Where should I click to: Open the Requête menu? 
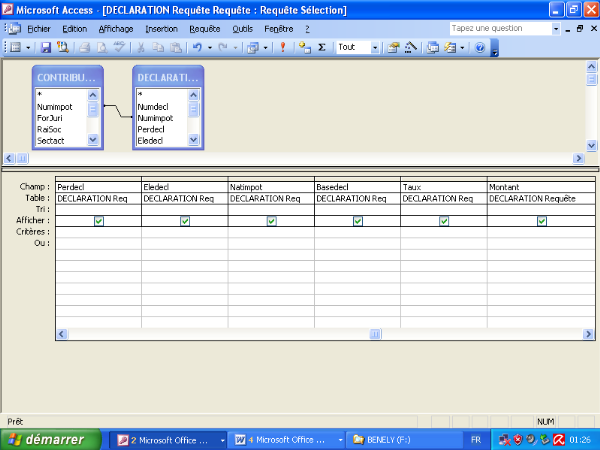pos(204,29)
